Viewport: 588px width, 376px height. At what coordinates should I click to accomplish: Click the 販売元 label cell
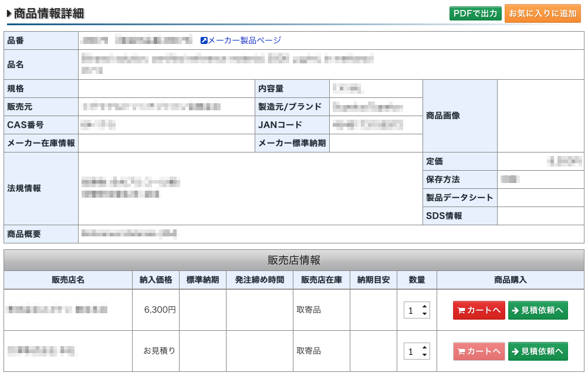tap(41, 107)
